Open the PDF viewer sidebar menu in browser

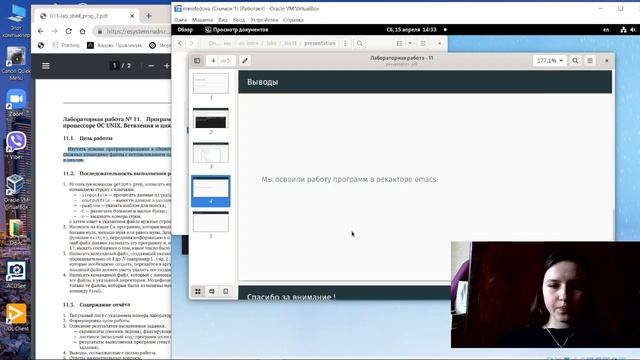(x=46, y=66)
